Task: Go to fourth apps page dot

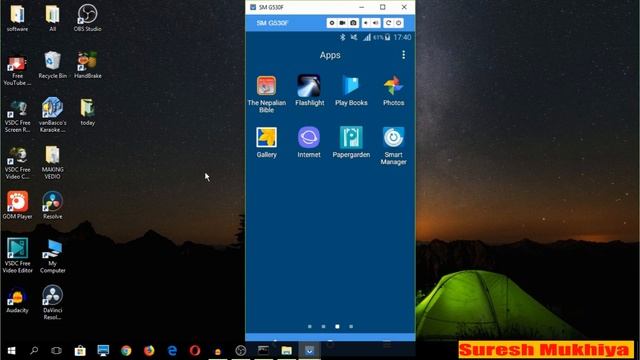Action: tap(351, 327)
